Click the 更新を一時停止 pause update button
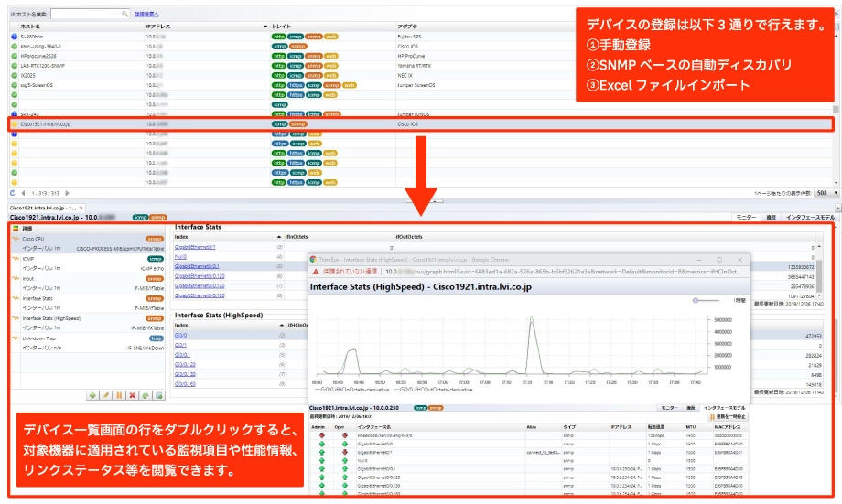 point(727,416)
